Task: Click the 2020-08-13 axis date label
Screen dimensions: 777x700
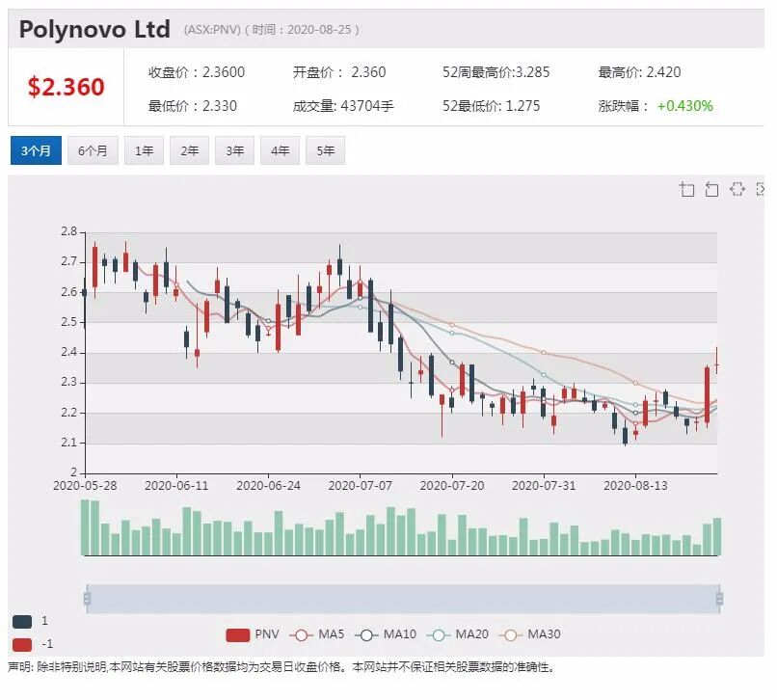Action: click(635, 485)
